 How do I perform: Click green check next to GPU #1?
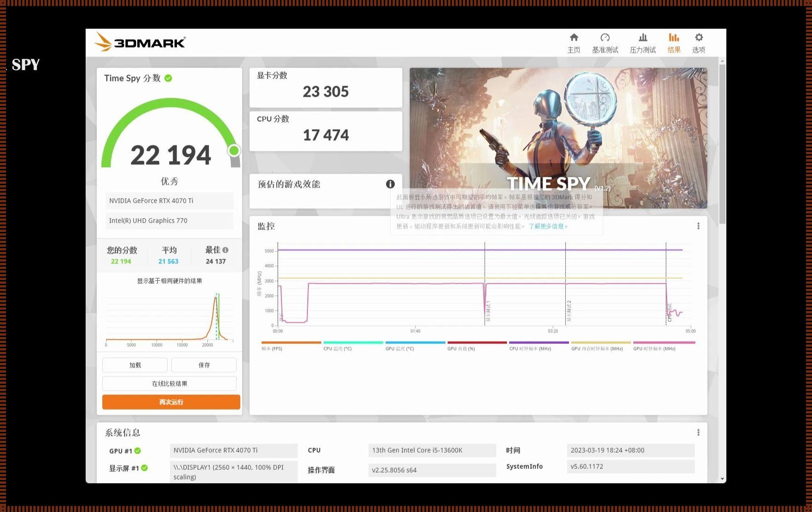click(x=137, y=451)
